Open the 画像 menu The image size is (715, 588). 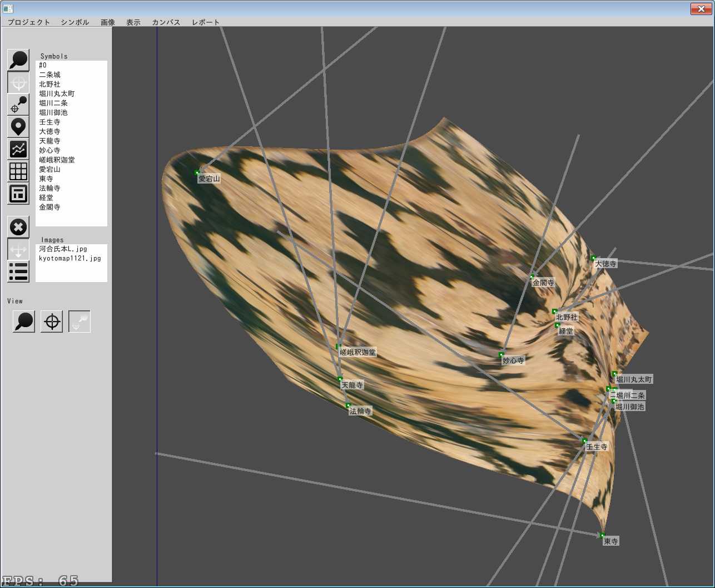108,22
